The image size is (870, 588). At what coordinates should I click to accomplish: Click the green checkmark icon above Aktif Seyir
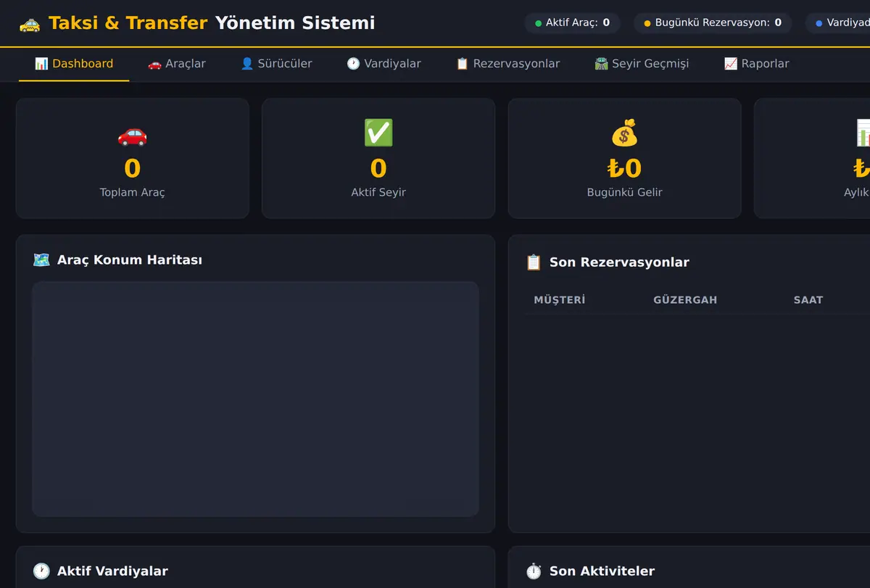click(378, 134)
